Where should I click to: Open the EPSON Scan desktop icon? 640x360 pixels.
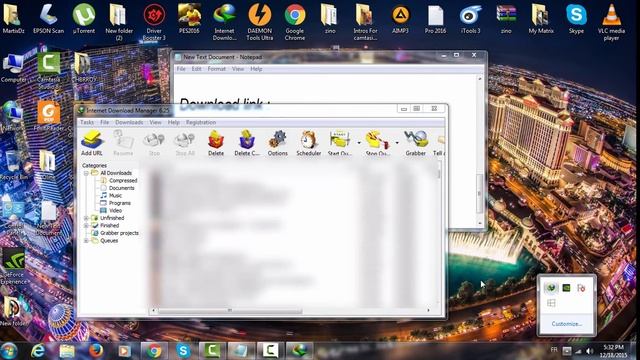pyautogui.click(x=48, y=19)
